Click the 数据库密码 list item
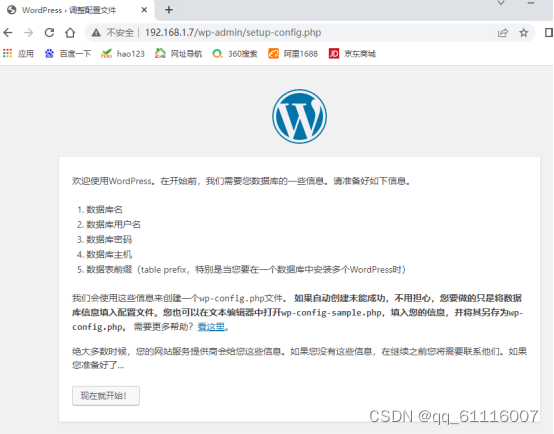The width and height of the screenshot is (554, 434). 109,240
